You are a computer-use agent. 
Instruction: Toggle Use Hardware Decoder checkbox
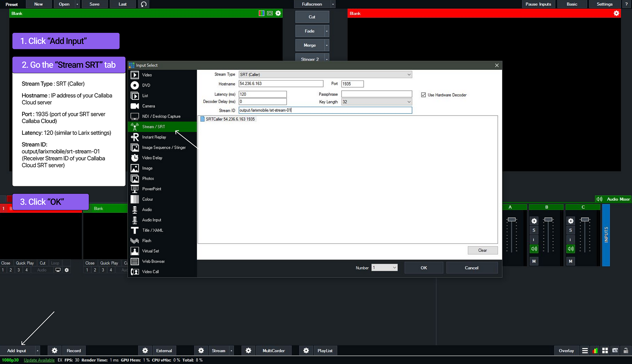[x=423, y=95]
